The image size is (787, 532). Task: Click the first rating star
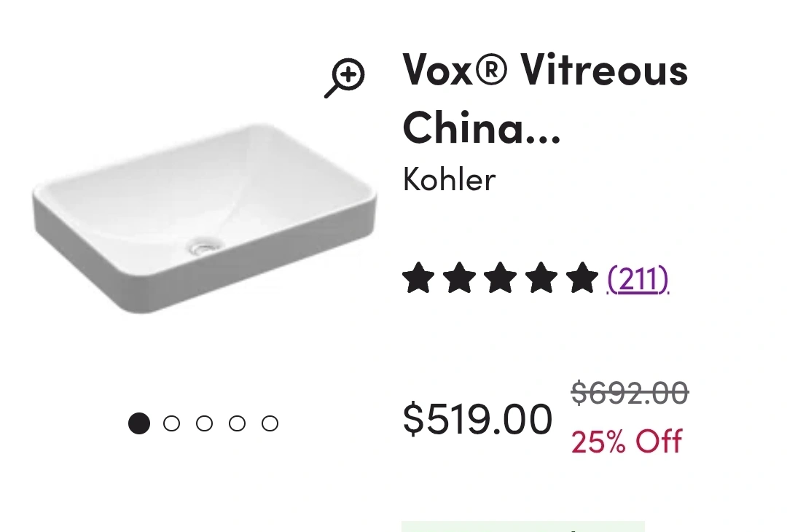click(418, 278)
